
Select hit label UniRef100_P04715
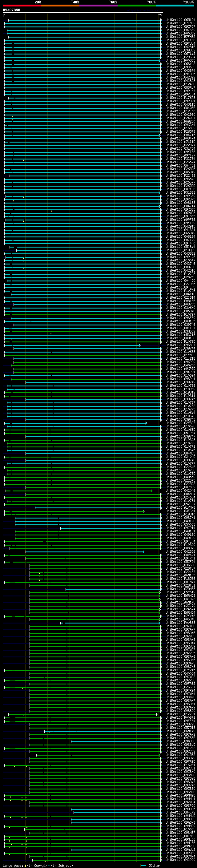pos(180,135)
